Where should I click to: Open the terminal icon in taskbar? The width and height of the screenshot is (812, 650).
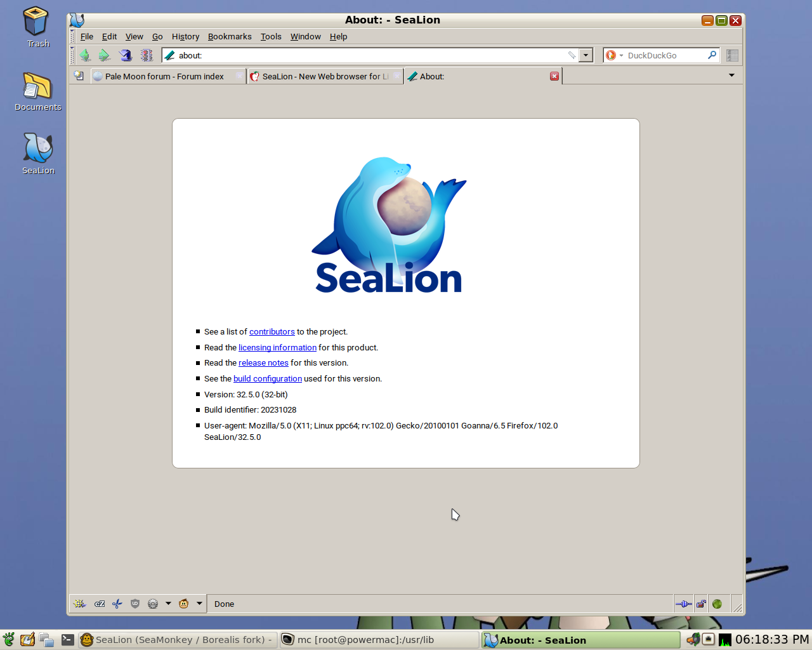68,640
